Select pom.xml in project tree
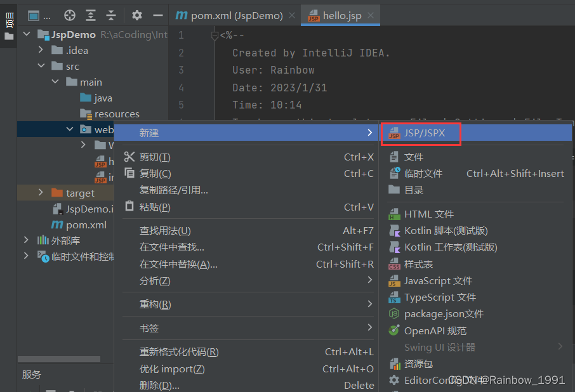The image size is (575, 392). pos(79,225)
